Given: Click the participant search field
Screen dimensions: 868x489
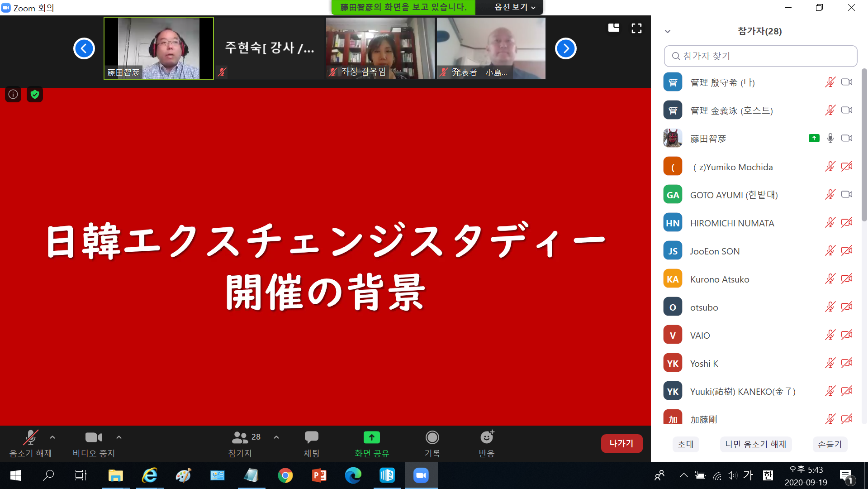Looking at the screenshot, I should (x=760, y=56).
